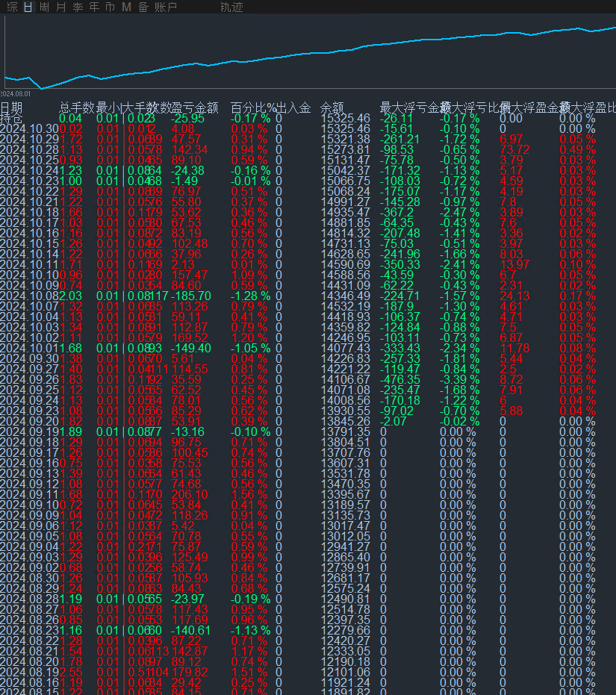Click total lots value 2.55
This screenshot has height=695, width=616.
click(70, 673)
